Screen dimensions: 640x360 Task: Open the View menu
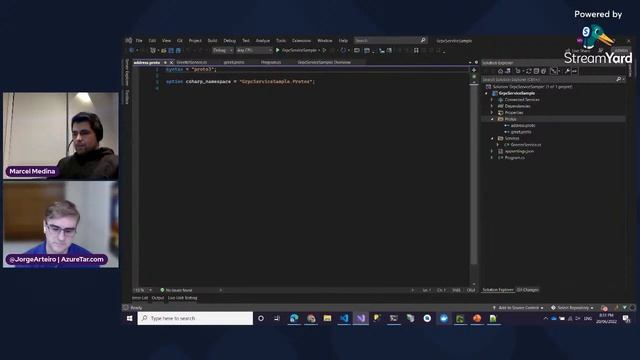pos(166,40)
